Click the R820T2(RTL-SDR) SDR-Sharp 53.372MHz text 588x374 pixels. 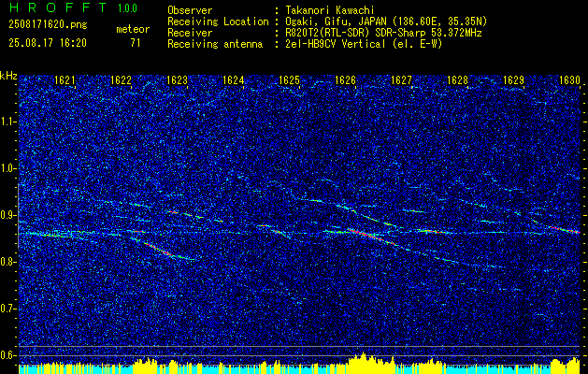tap(381, 33)
